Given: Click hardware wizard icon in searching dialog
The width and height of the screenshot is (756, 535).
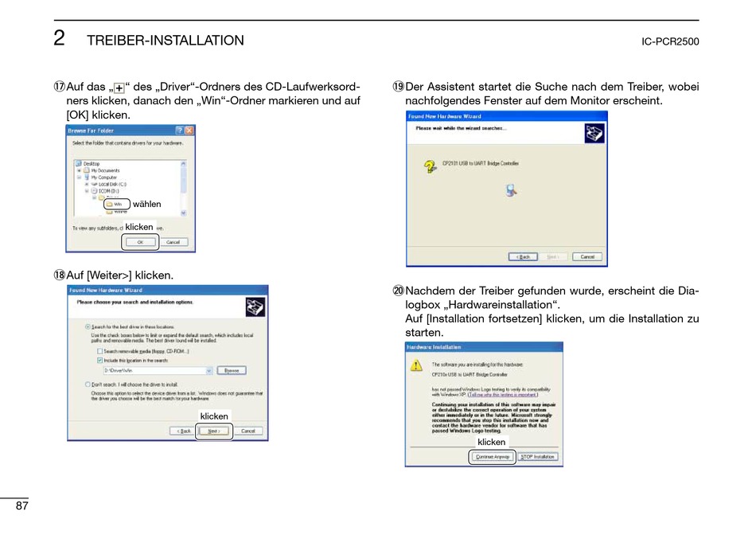Looking at the screenshot, I should pos(594,133).
